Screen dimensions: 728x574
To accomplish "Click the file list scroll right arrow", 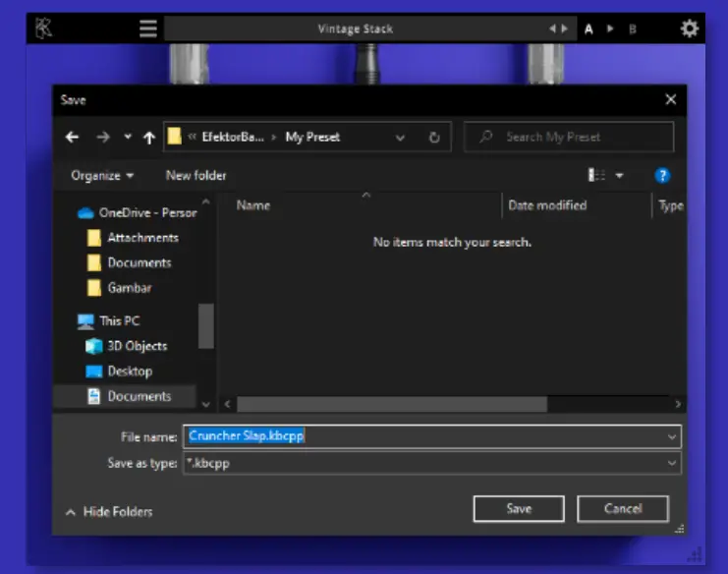I will pyautogui.click(x=678, y=404).
